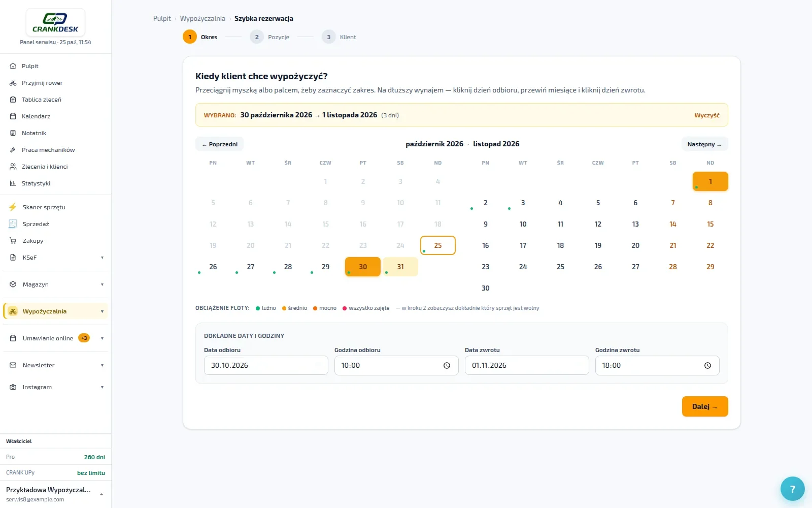Click the Tablica zleceń clipboard icon

[x=13, y=100]
